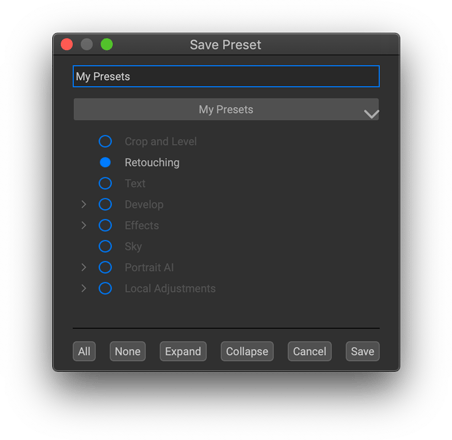Click the All button
The image size is (452, 440).
point(84,351)
